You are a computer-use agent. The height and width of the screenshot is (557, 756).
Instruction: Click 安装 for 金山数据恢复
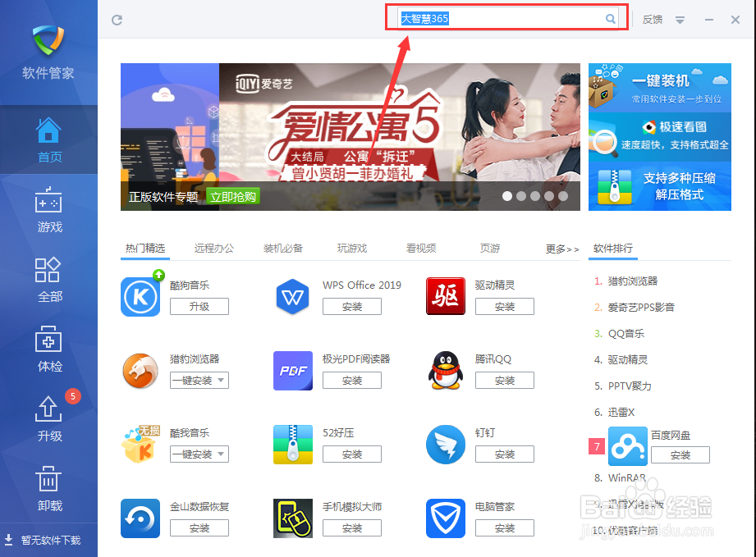point(199,527)
